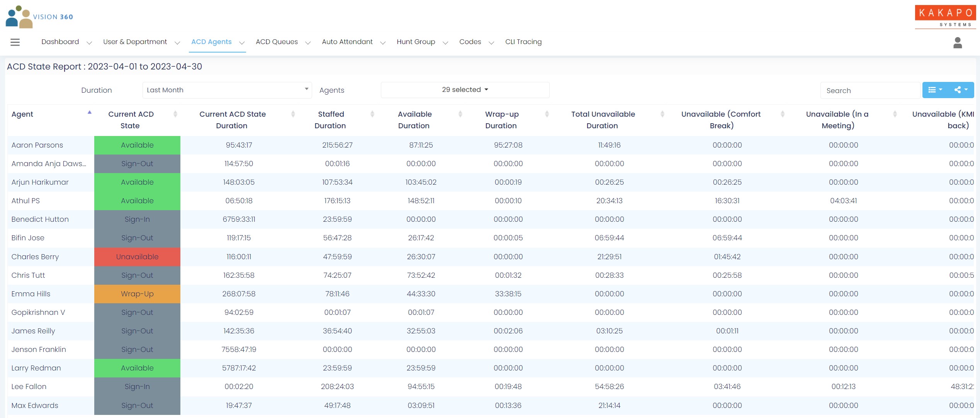This screenshot has height=418, width=980.
Task: Sort by Available Duration column
Action: (460, 114)
